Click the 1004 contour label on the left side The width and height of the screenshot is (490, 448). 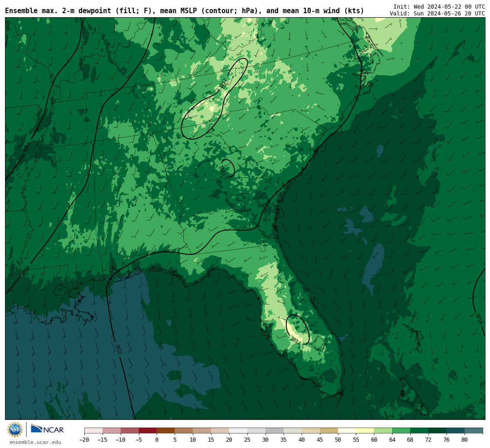(27, 147)
